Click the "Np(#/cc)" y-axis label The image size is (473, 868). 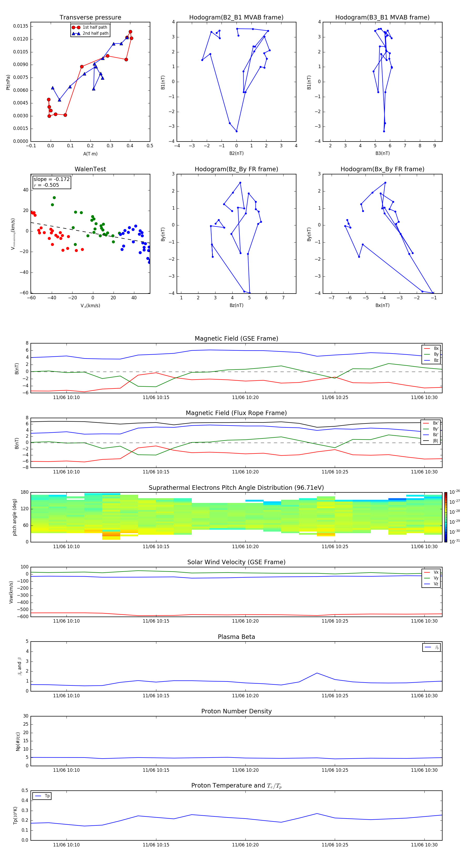click(x=18, y=741)
